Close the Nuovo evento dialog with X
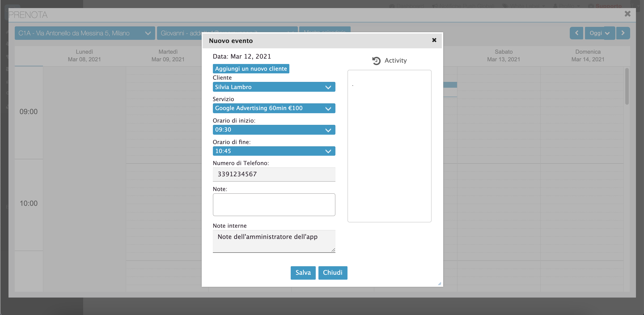Viewport: 644px width, 315px height. tap(434, 40)
